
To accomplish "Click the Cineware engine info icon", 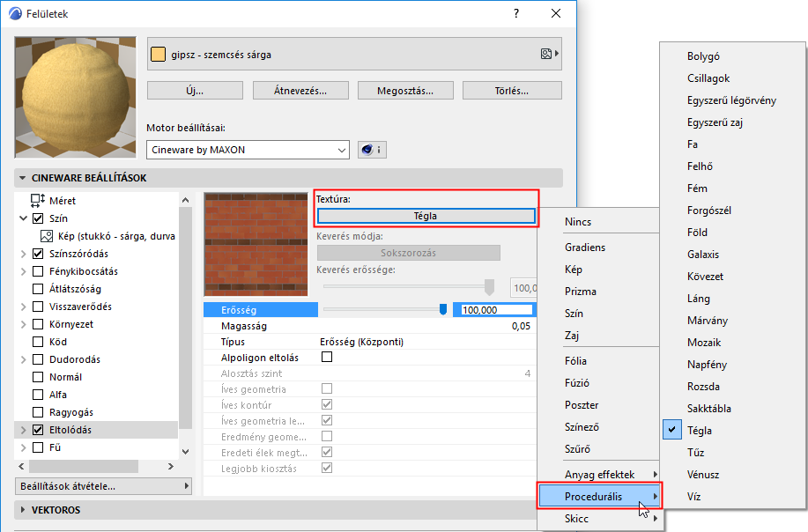I will (372, 150).
